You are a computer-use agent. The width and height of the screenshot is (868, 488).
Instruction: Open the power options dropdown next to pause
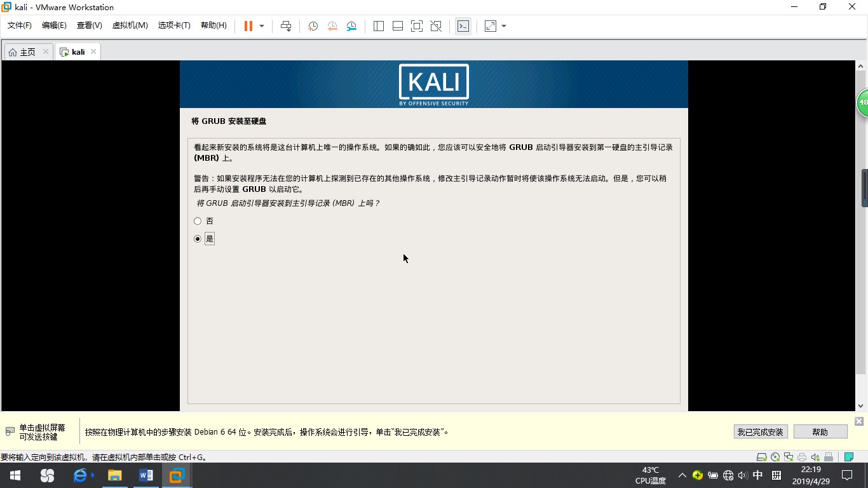pyautogui.click(x=262, y=26)
